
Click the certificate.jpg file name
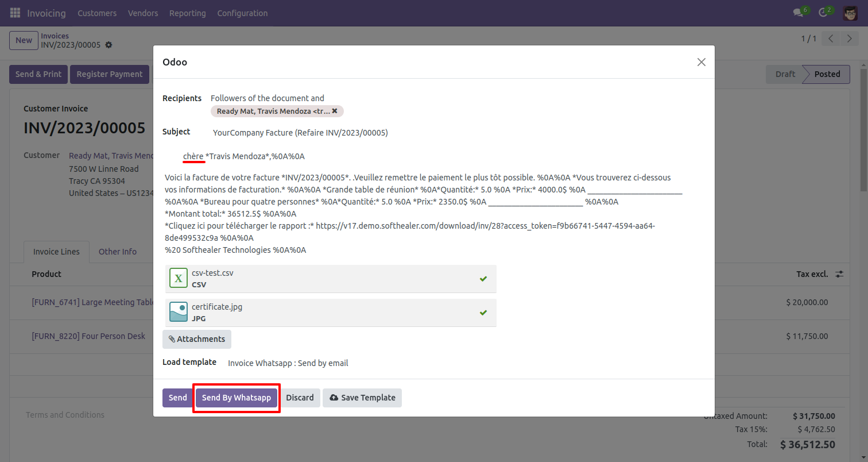(x=217, y=307)
